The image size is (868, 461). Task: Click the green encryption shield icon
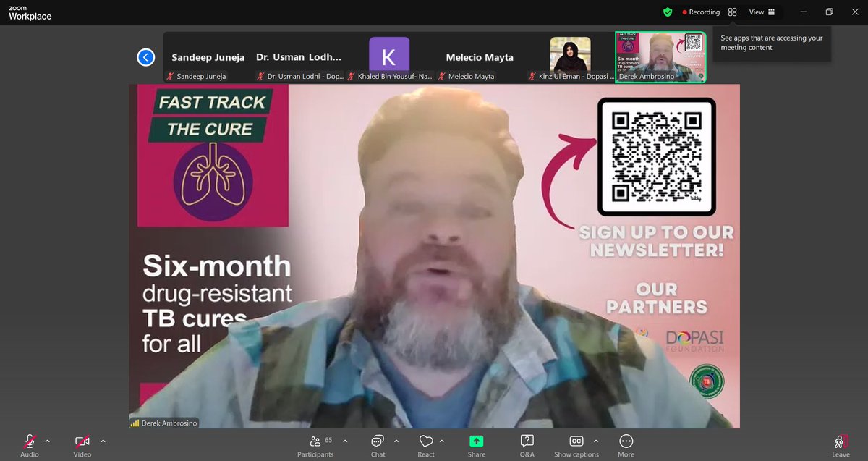pyautogui.click(x=666, y=12)
